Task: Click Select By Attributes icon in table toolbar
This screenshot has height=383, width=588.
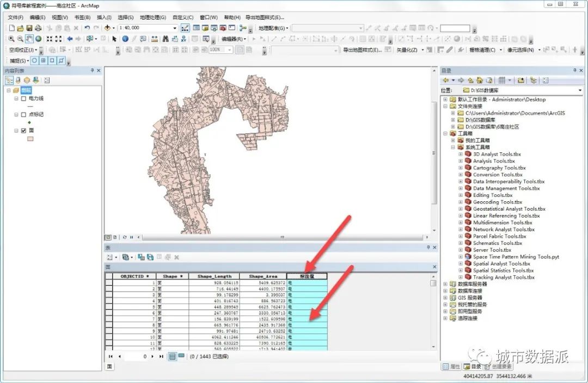Action: tap(141, 257)
